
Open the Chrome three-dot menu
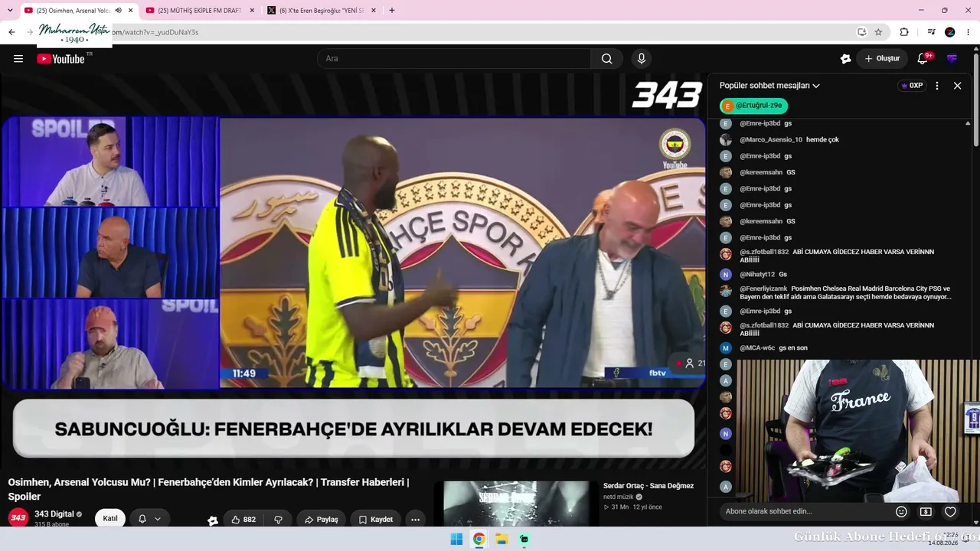(x=969, y=32)
